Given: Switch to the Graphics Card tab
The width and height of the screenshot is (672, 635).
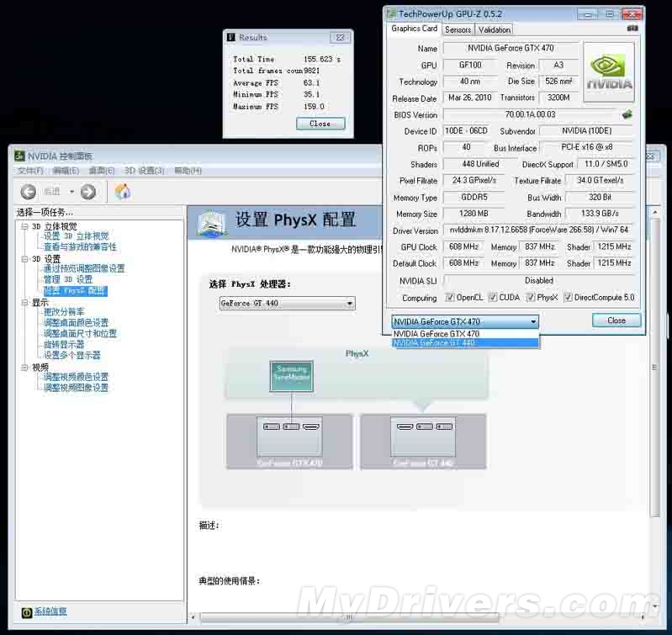Looking at the screenshot, I should click(414, 29).
